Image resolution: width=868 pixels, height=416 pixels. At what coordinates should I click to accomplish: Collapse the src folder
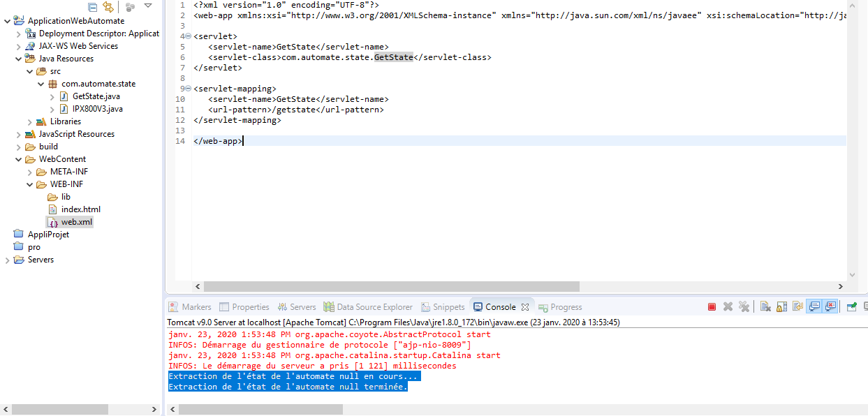(29, 71)
